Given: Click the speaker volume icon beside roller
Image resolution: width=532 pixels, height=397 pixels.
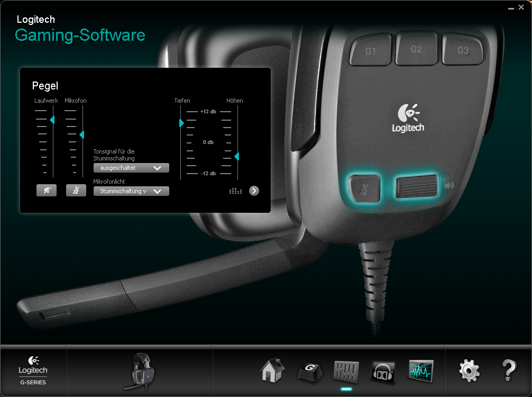Looking at the screenshot, I should [x=449, y=185].
